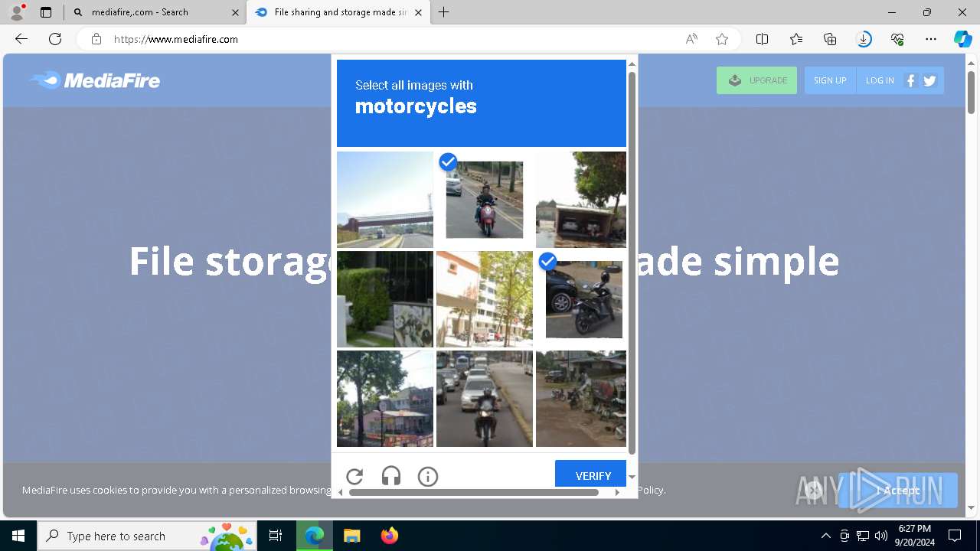Reload the captcha challenge
The image size is (980, 551).
354,477
